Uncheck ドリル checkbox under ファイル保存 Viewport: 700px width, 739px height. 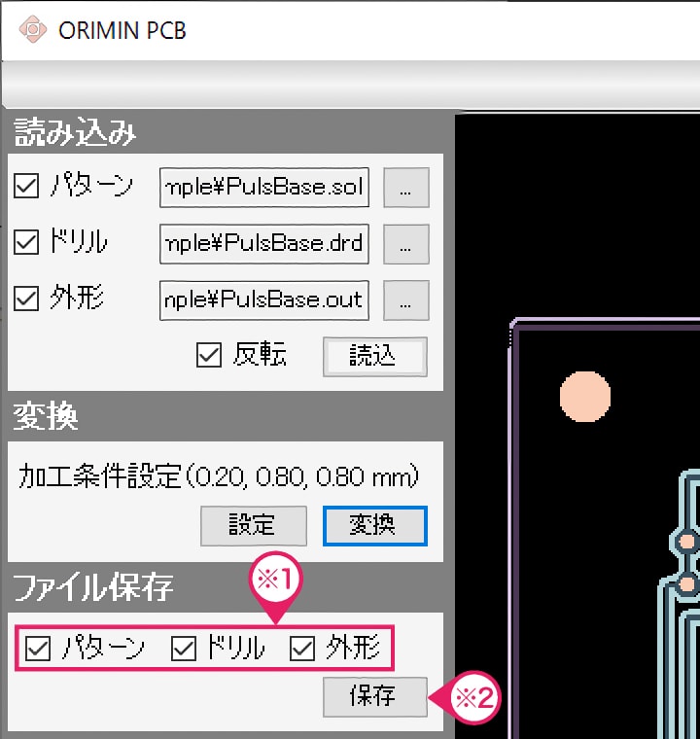tap(184, 649)
